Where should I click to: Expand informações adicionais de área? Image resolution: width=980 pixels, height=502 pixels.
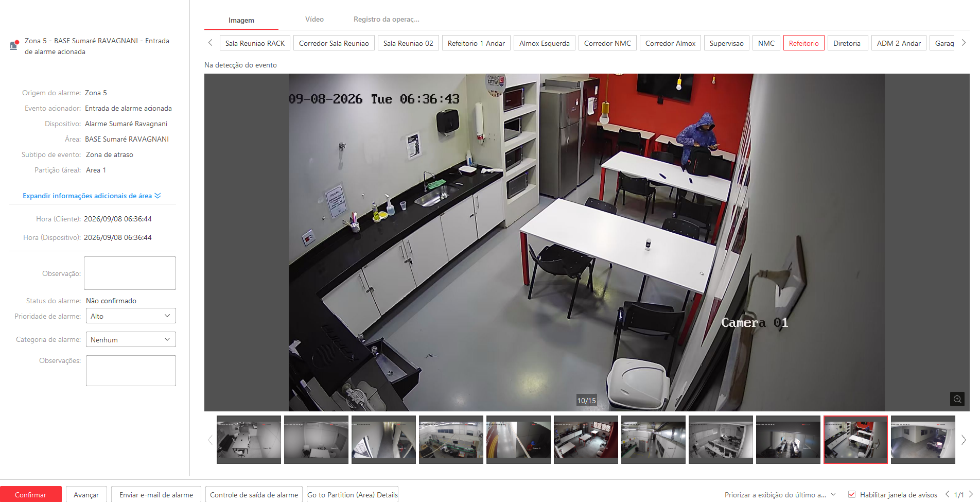point(92,196)
